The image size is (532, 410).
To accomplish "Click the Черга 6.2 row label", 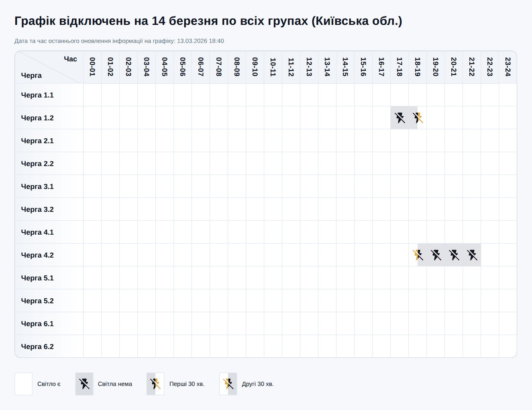I will tap(37, 347).
